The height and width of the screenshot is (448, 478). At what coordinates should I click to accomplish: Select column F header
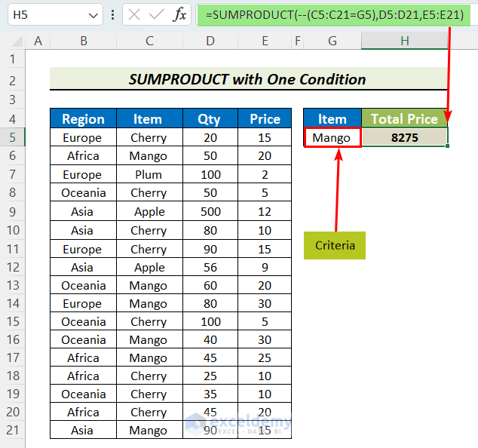(x=298, y=41)
